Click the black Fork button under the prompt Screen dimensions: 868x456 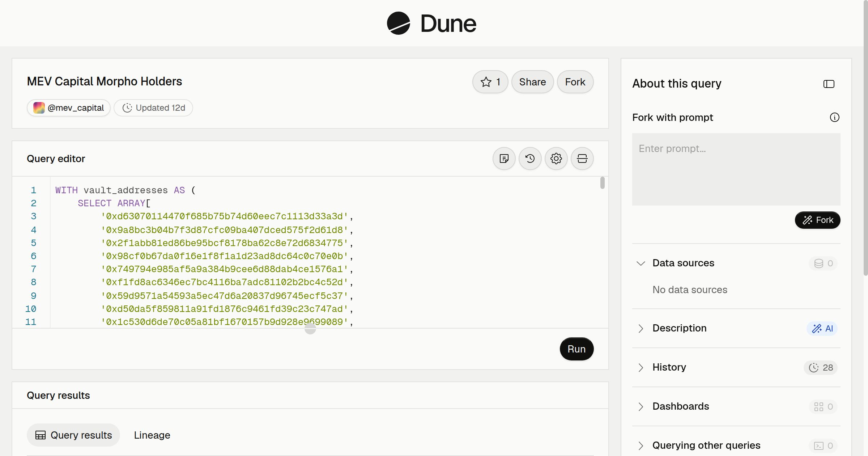click(817, 220)
